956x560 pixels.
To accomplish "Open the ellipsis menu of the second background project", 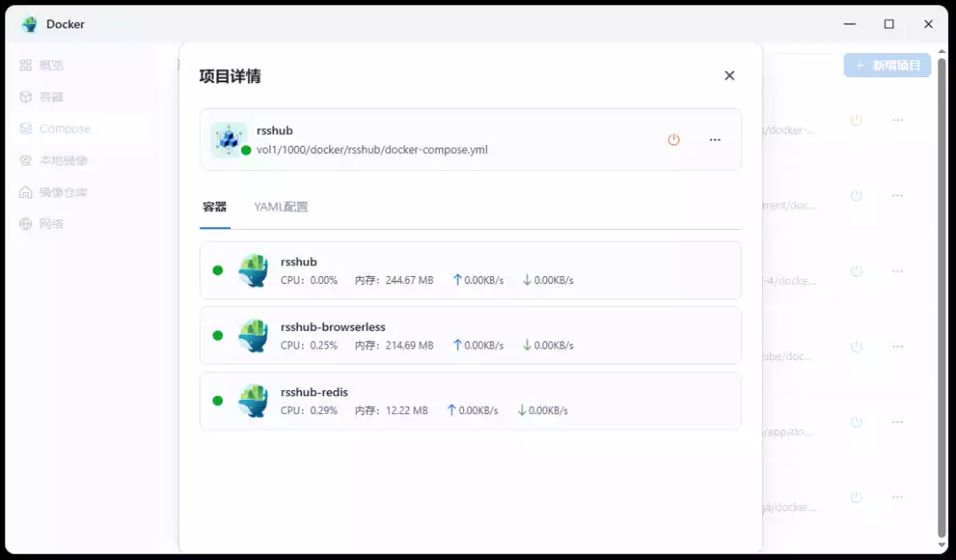I will [x=898, y=196].
